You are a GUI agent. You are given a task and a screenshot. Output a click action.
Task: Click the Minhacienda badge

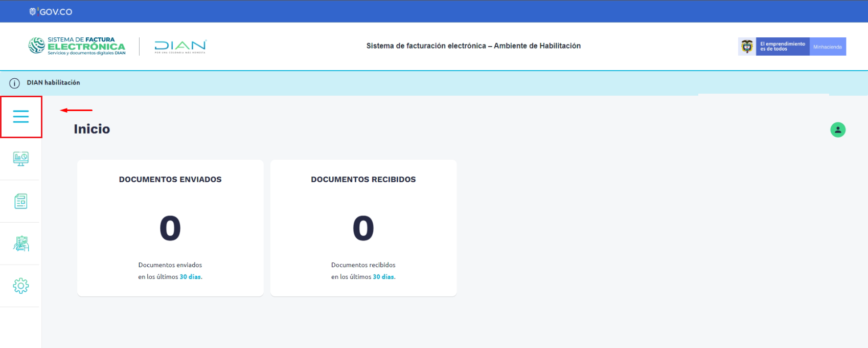(x=827, y=47)
